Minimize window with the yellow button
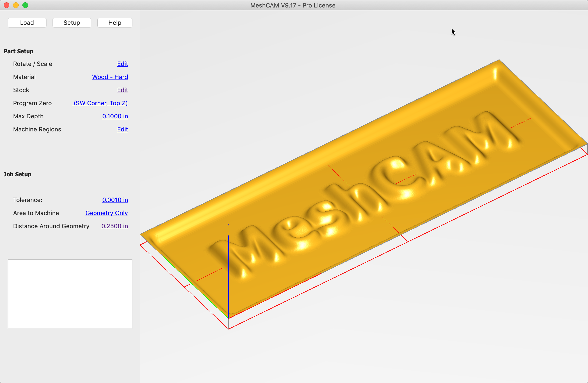 pyautogui.click(x=16, y=5)
